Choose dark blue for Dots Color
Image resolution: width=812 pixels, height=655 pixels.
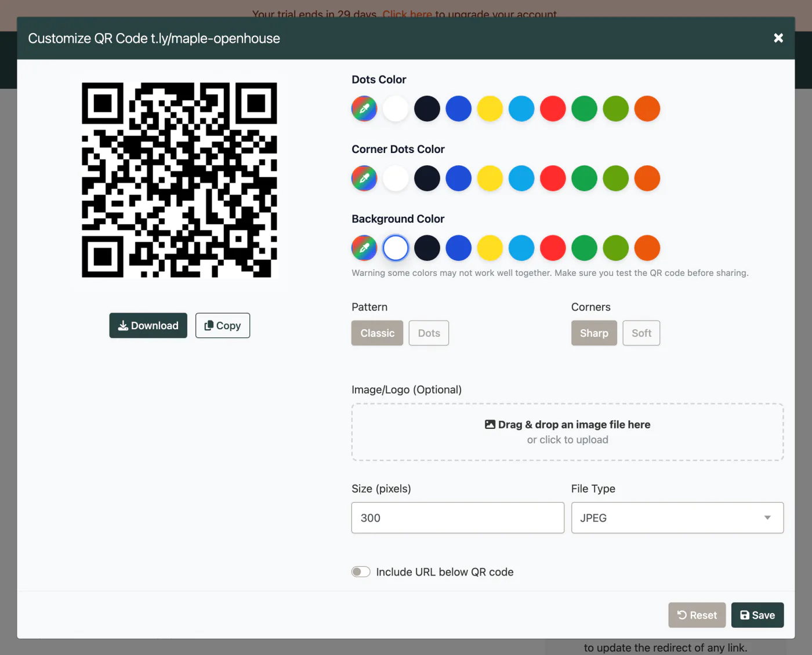459,108
